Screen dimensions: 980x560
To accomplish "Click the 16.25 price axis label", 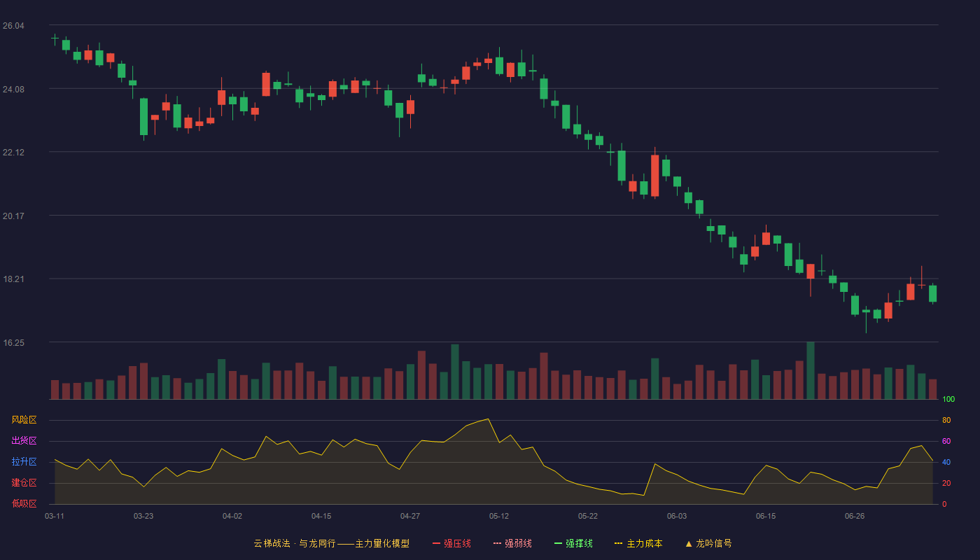I will click(x=13, y=343).
